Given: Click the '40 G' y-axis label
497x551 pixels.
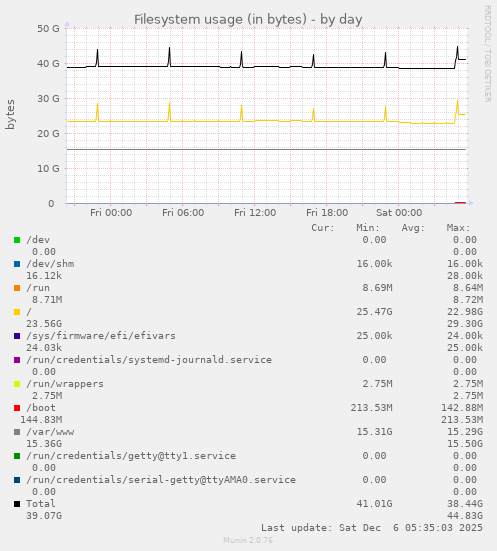Looking at the screenshot, I should (49, 64).
